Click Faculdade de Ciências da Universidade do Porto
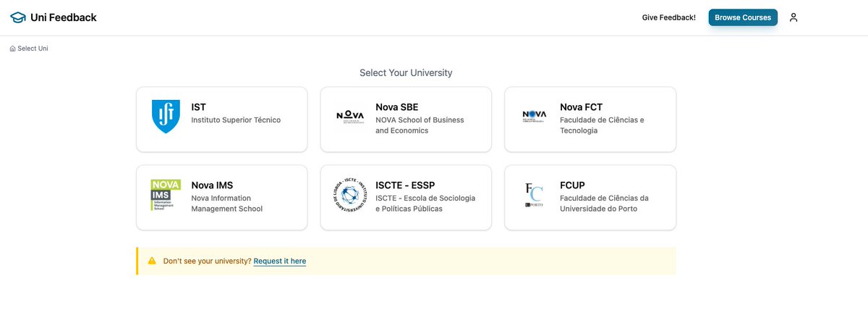Viewport: 868px width, 318px height. (604, 204)
